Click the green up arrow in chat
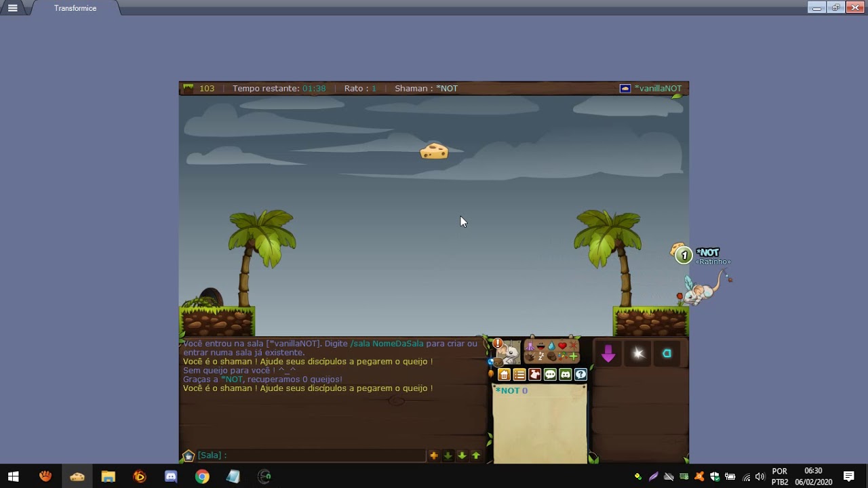Screen dimensions: 868x488 click(x=476, y=455)
